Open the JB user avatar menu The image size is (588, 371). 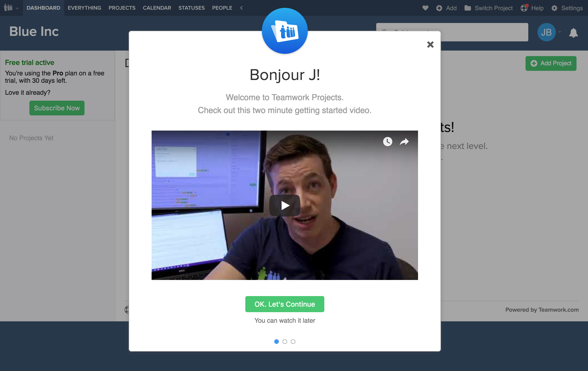(x=546, y=32)
